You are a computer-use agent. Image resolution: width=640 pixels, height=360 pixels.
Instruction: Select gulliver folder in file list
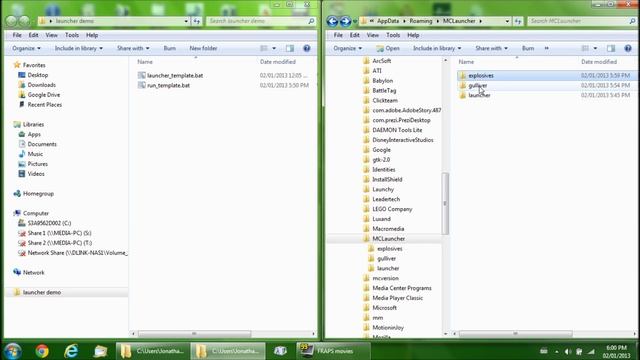(478, 85)
